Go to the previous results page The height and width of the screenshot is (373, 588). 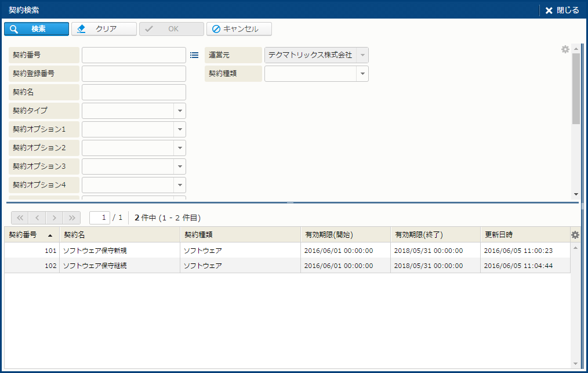pos(37,218)
